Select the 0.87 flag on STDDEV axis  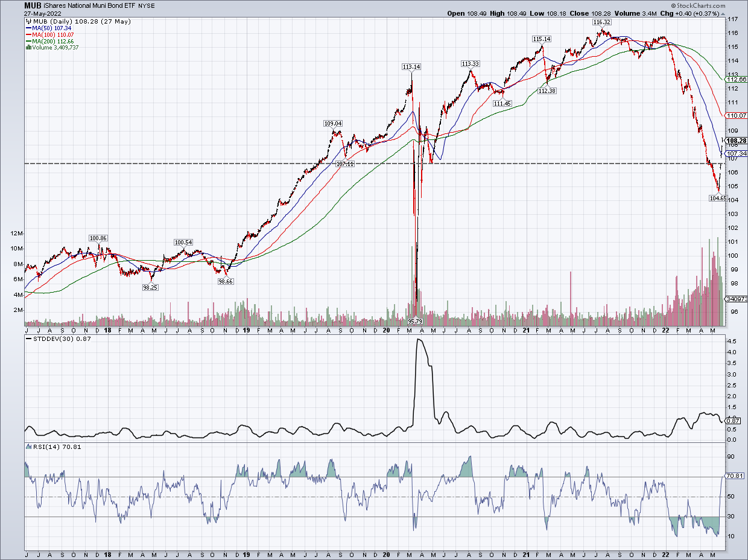[x=732, y=421]
